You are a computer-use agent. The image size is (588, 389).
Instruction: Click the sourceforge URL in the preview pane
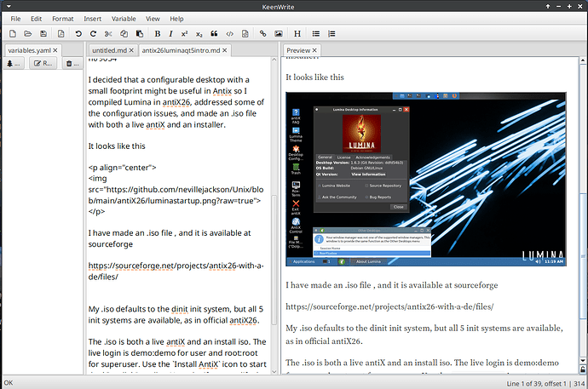tap(389, 306)
